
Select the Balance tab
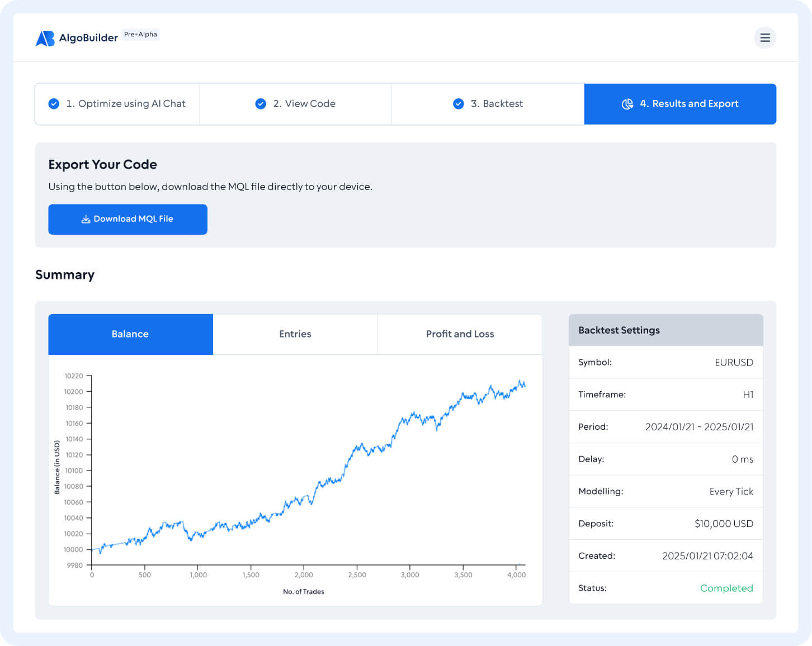[x=130, y=334]
